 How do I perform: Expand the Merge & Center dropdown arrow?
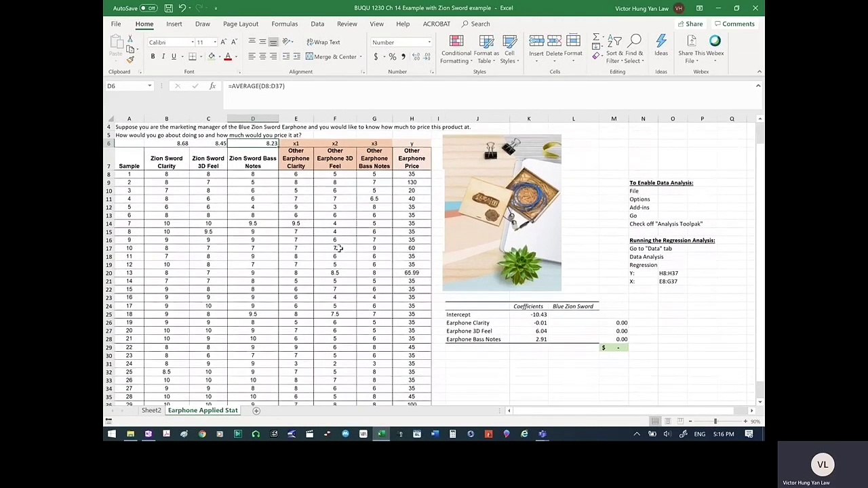[x=360, y=57]
